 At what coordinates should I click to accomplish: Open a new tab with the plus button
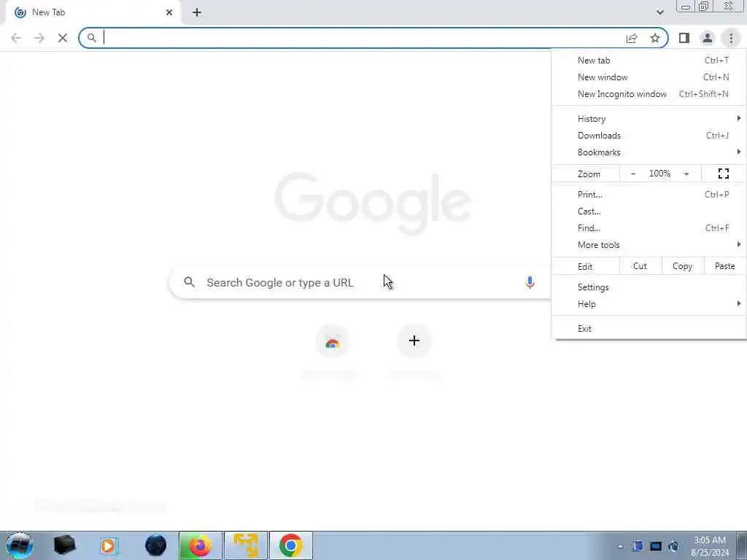(x=197, y=12)
